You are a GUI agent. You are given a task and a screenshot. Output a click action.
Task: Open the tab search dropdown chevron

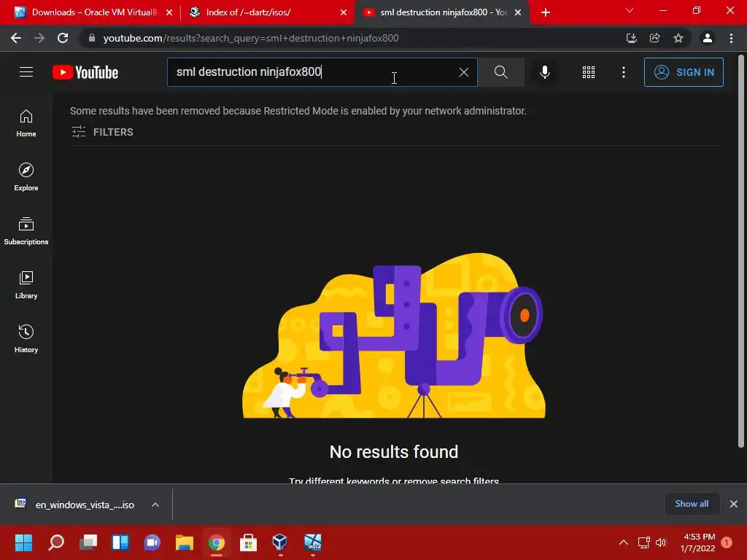[630, 10]
